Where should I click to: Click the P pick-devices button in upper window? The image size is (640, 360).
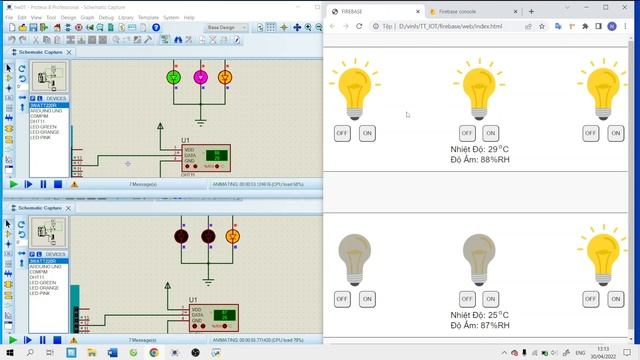pos(33,98)
